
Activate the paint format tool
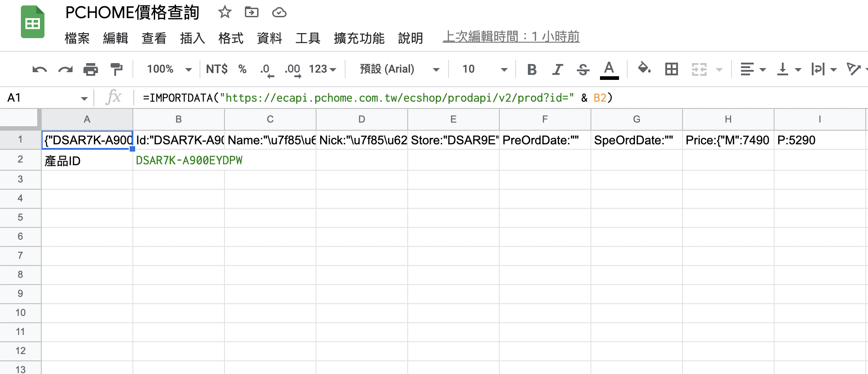coord(117,69)
